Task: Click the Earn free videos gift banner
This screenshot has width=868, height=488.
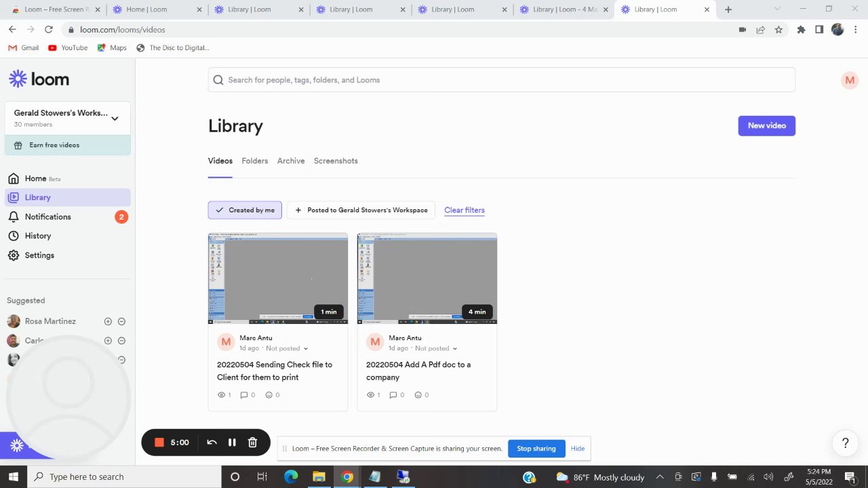Action: (x=68, y=145)
